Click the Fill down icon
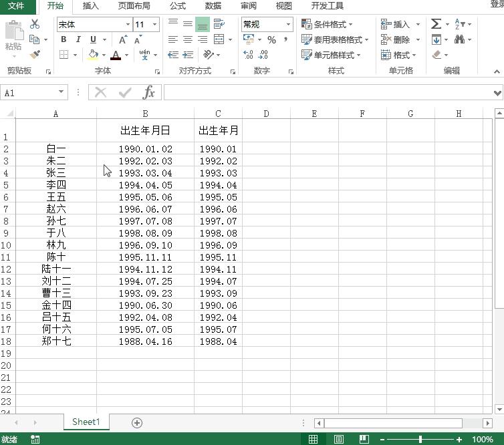This screenshot has height=445, width=504. pos(436,39)
